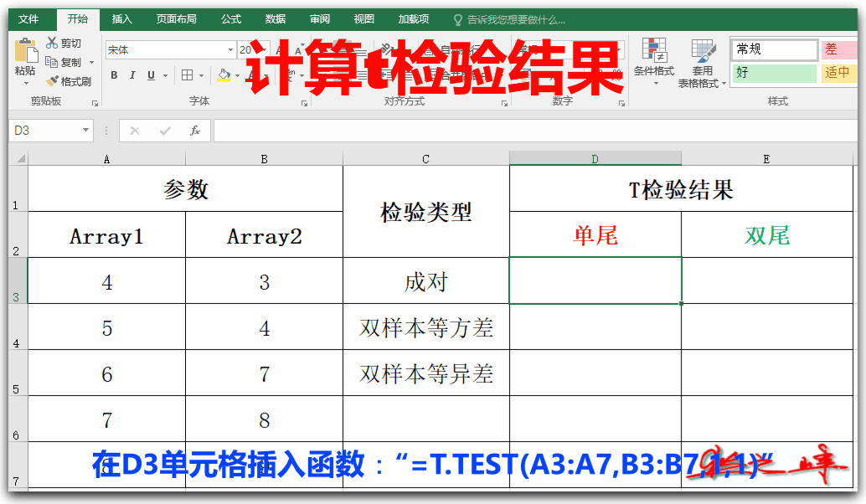Screen dimensions: 866x504
Task: Click the Array1 header cell
Action: pyautogui.click(x=106, y=234)
